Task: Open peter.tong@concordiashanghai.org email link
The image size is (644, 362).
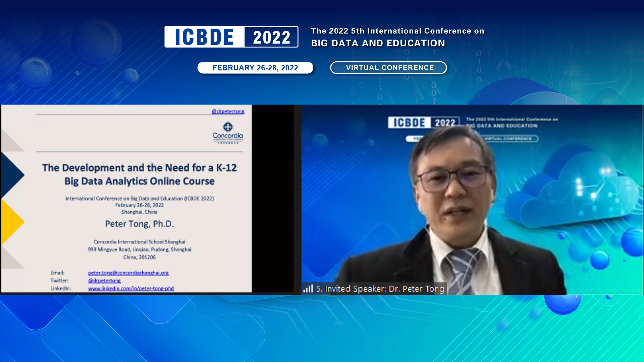Action: [x=129, y=273]
